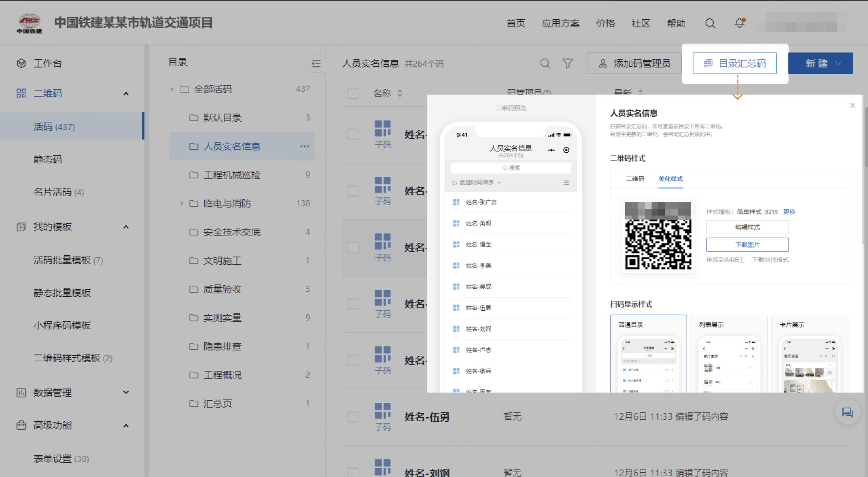
Task: Check the select-all checkbox above the name column
Action: [x=352, y=93]
